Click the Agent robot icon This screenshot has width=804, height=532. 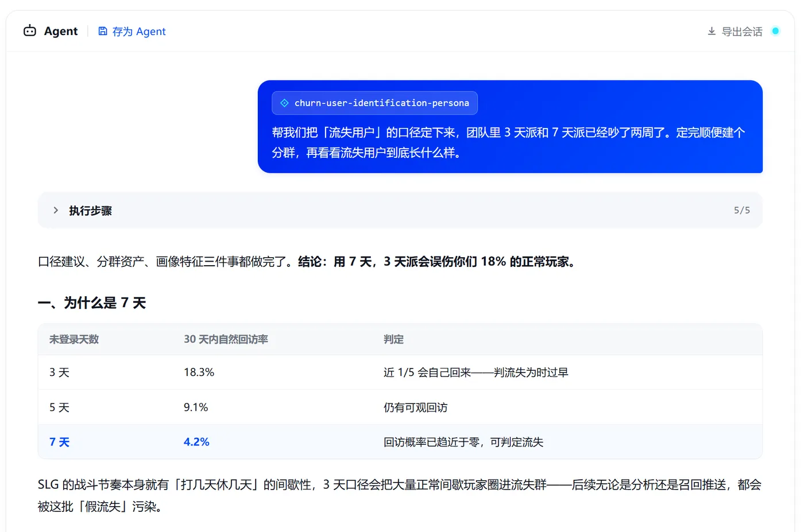pyautogui.click(x=30, y=31)
